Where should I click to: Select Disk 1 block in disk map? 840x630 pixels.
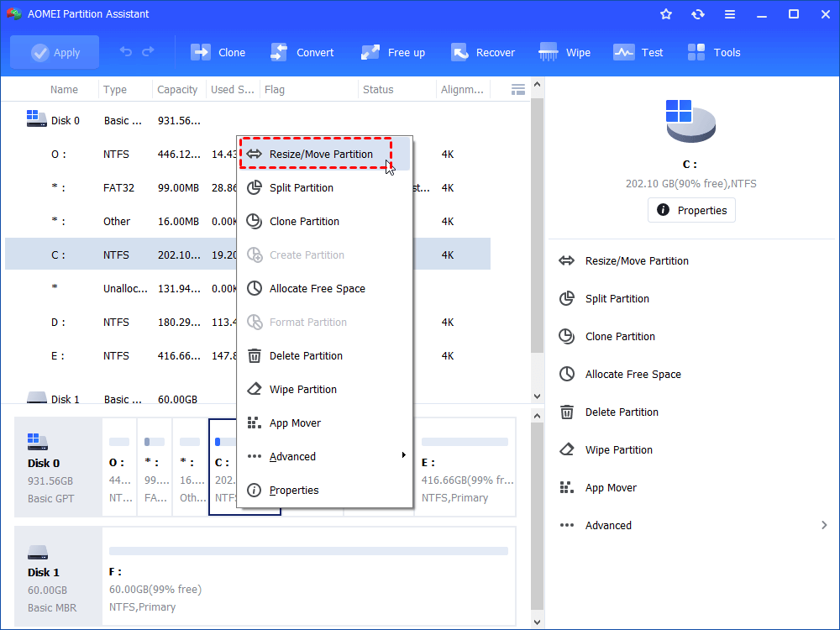pyautogui.click(x=58, y=576)
